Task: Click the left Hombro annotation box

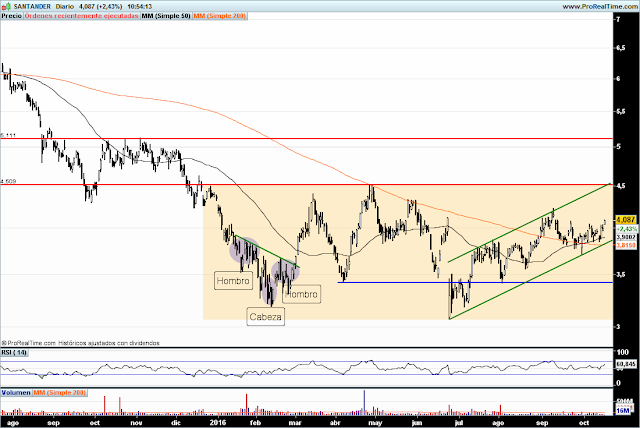Action: (x=233, y=281)
